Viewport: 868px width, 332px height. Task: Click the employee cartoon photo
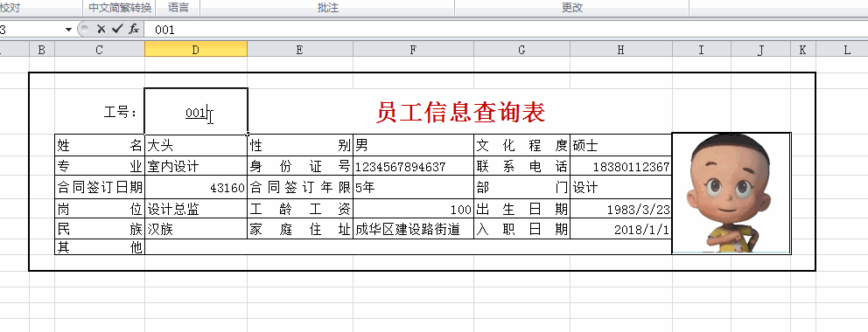731,193
